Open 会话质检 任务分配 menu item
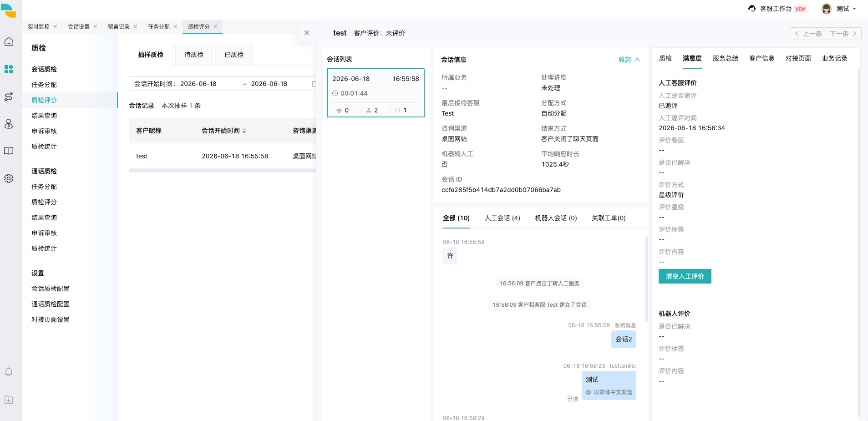This screenshot has height=421, width=868. (44, 85)
